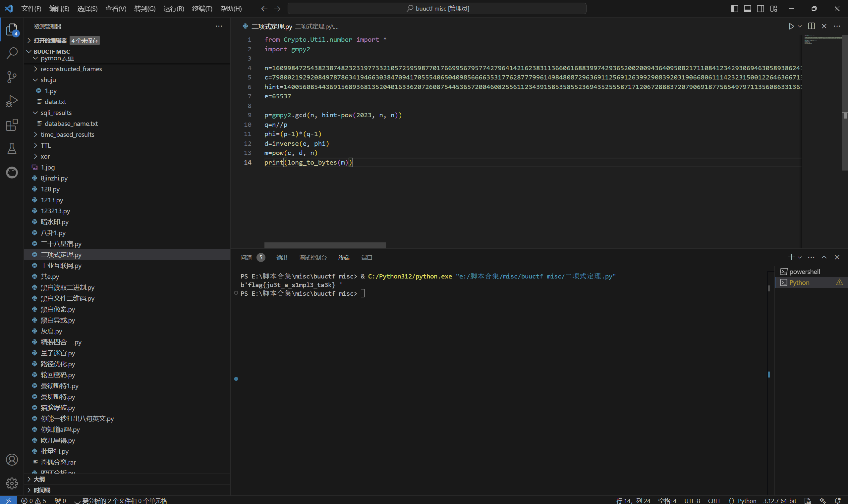Open terminal panel more actions ellipsis
This screenshot has width=848, height=504.
[x=811, y=257]
